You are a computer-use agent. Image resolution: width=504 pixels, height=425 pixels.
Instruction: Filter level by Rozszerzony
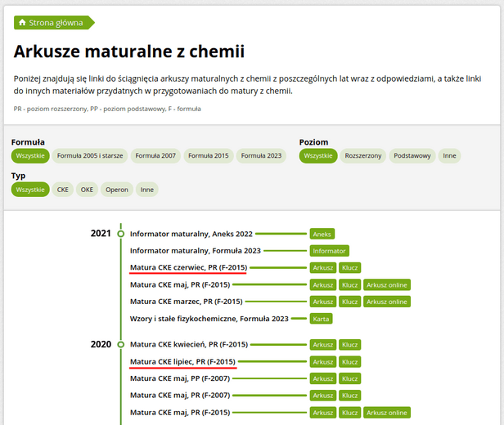click(363, 155)
